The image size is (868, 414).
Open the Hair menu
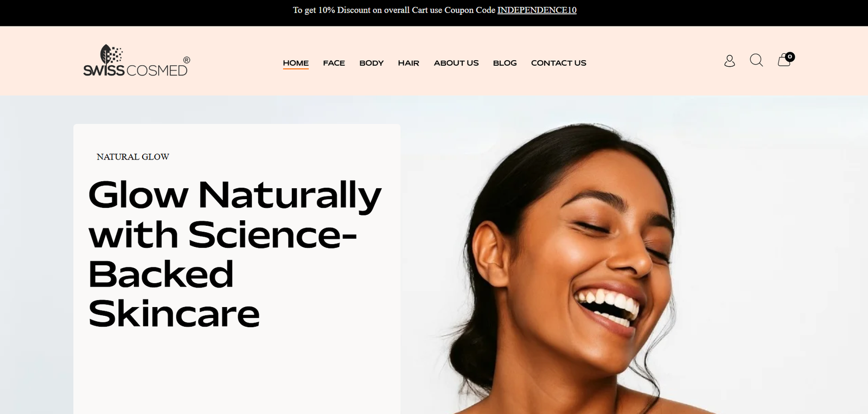coord(409,63)
